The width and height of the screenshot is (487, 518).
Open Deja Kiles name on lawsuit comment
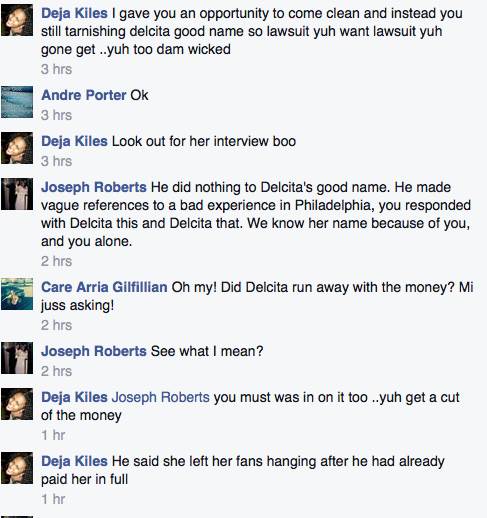74,13
